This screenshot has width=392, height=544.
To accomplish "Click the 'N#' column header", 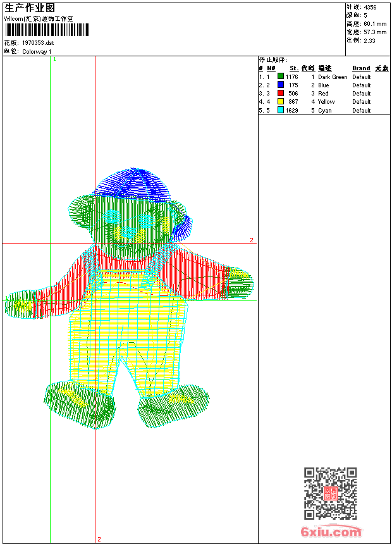I will point(271,68).
